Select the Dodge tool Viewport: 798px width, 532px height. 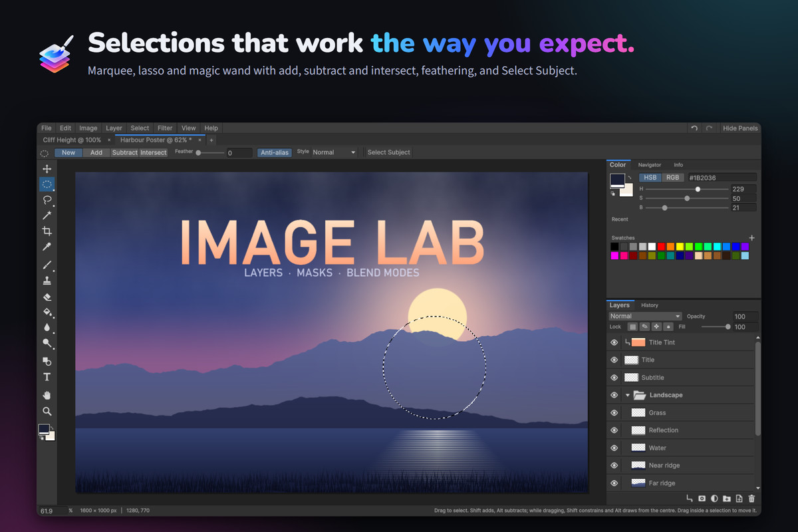click(47, 343)
